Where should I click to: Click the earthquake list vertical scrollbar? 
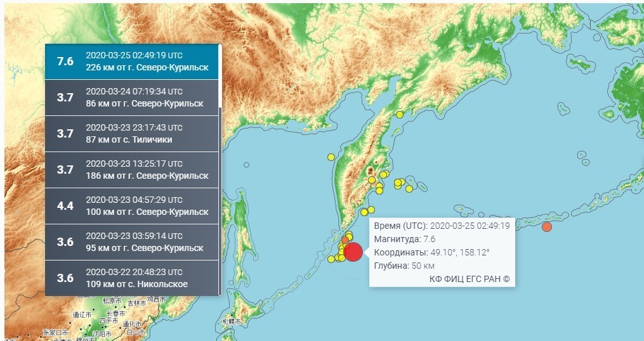click(x=220, y=76)
